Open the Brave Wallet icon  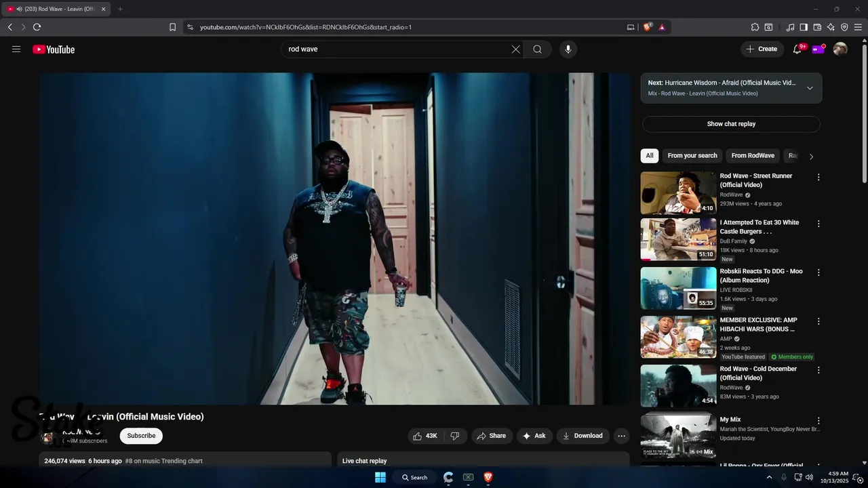[x=817, y=27]
